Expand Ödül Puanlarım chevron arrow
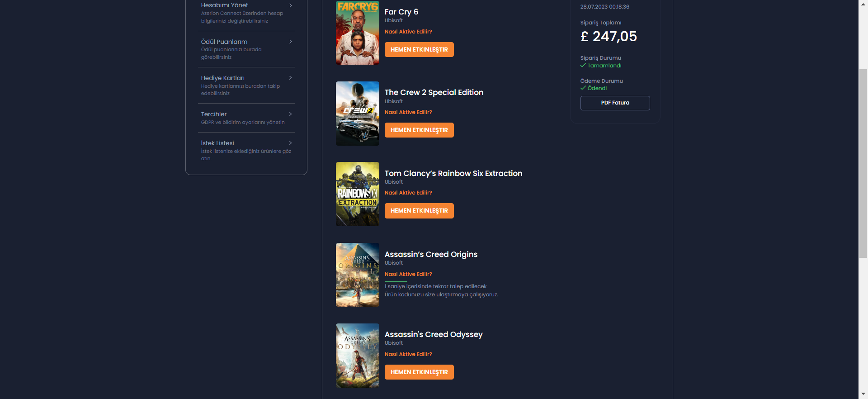The width and height of the screenshot is (868, 399). tap(290, 42)
